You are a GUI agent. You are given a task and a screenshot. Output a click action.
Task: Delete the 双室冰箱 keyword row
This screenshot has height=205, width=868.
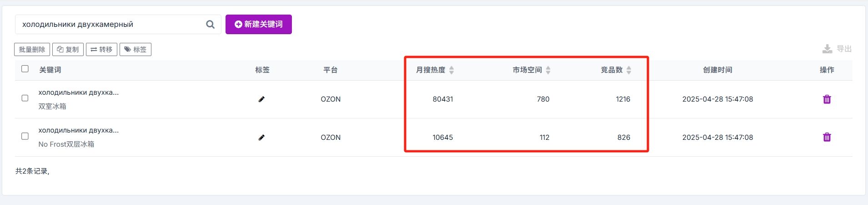coord(827,99)
